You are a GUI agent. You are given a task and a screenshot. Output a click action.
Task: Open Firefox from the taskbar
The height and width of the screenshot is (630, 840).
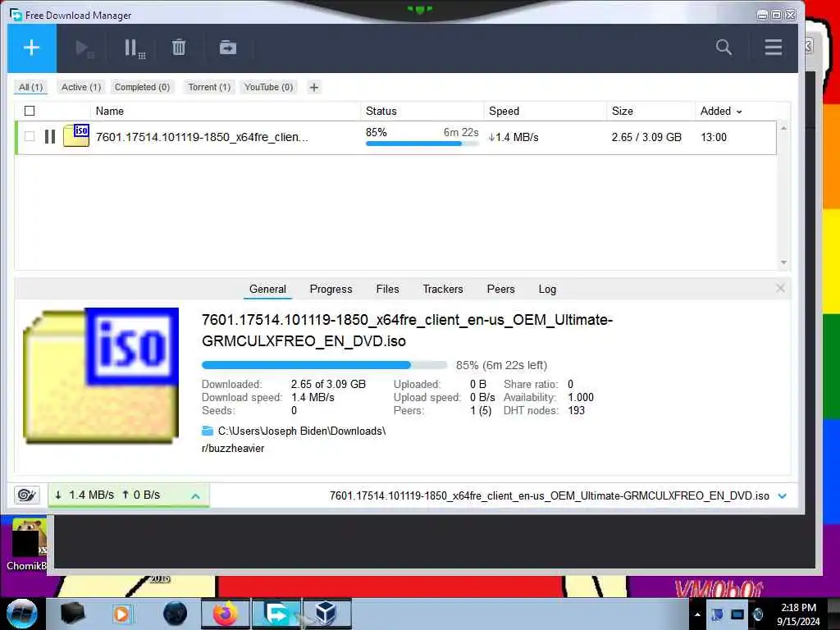226,614
